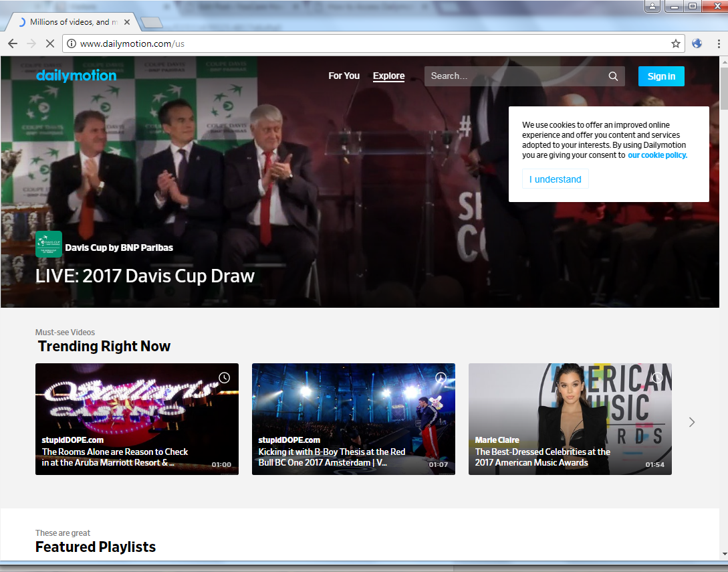This screenshot has height=572, width=728.
Task: Click the Featured Playlists heading
Action: (95, 547)
